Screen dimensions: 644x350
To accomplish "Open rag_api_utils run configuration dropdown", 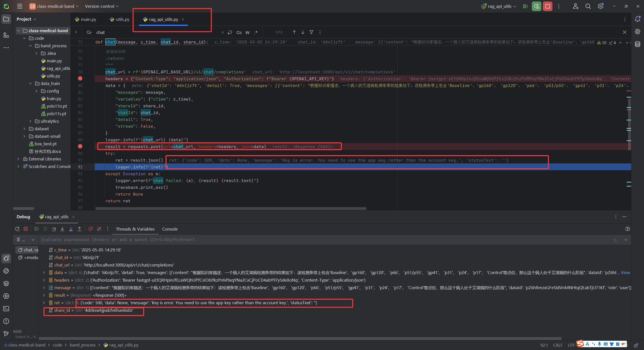I will coord(499,6).
